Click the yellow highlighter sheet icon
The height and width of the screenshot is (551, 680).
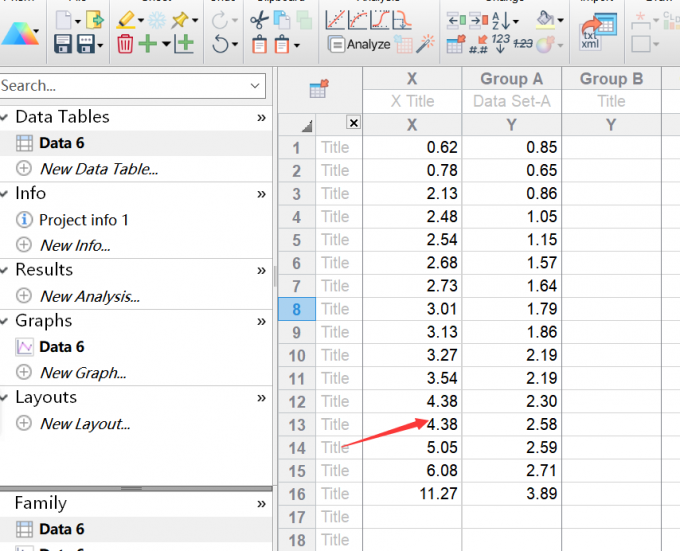[x=125, y=19]
